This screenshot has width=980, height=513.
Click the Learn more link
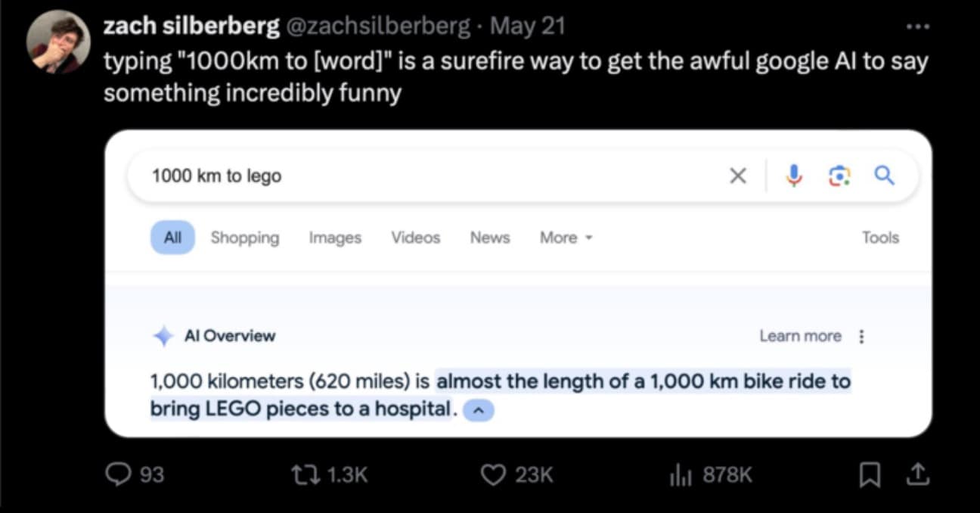[800, 336]
